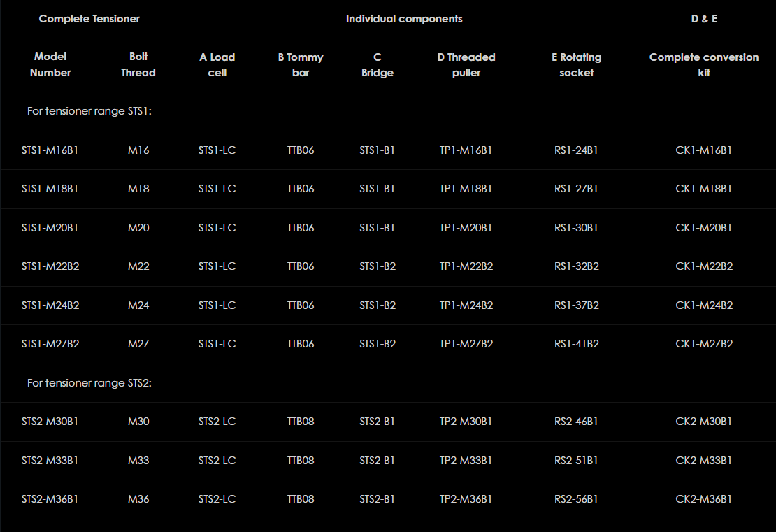The width and height of the screenshot is (776, 532).
Task: Click the CK2-M30B1 conversion kit cell
Action: click(x=703, y=422)
